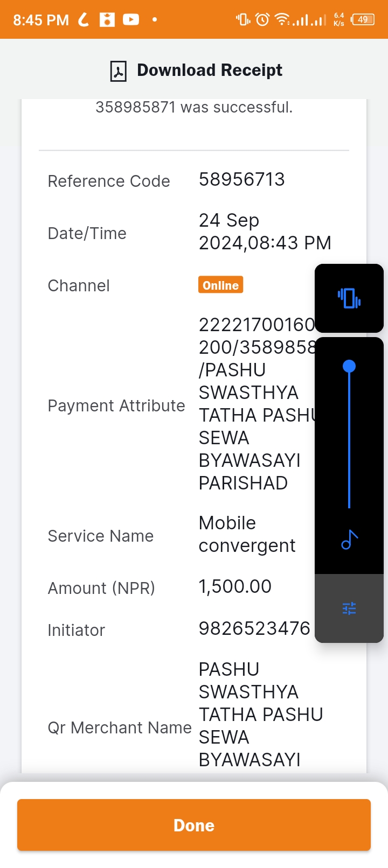
Task: Open volume settings via the sliders icon
Action: click(349, 608)
